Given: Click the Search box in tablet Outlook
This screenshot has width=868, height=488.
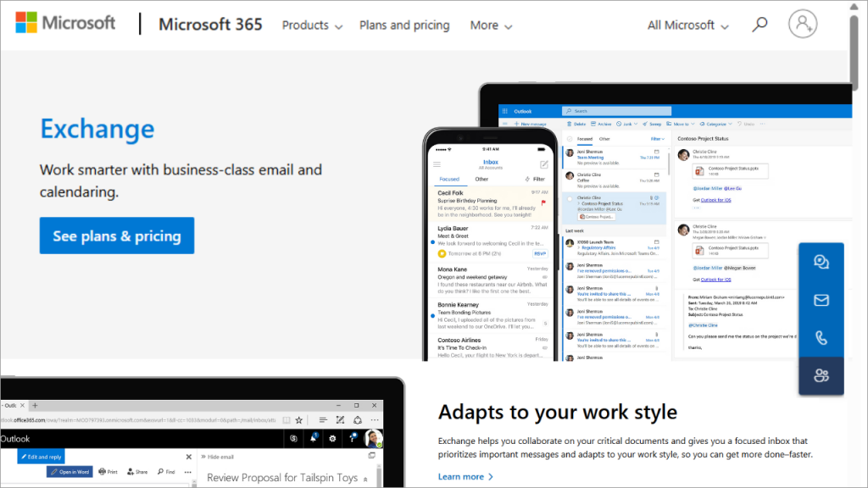Looking at the screenshot, I should point(617,111).
